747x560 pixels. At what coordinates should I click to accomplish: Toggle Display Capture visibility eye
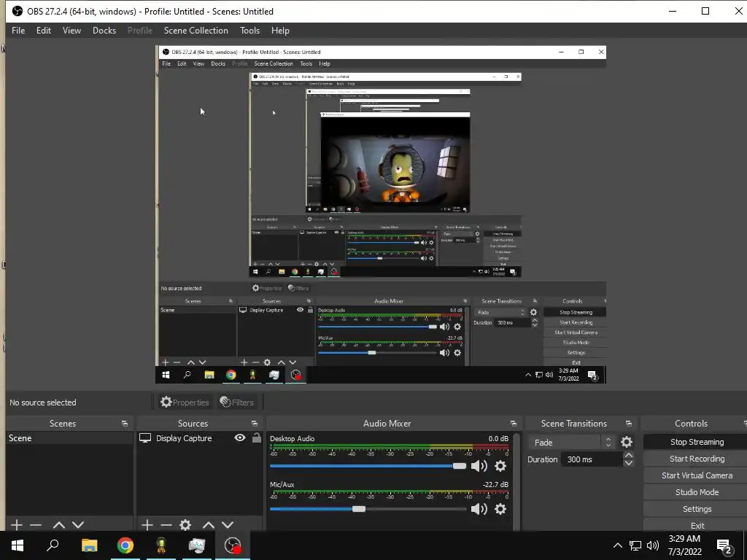(239, 437)
